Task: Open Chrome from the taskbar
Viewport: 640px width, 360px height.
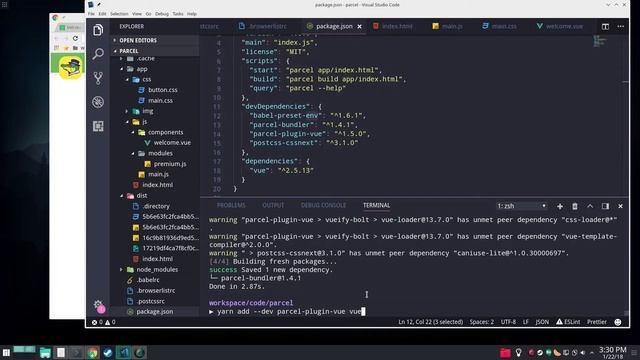Action: [x=93, y=353]
